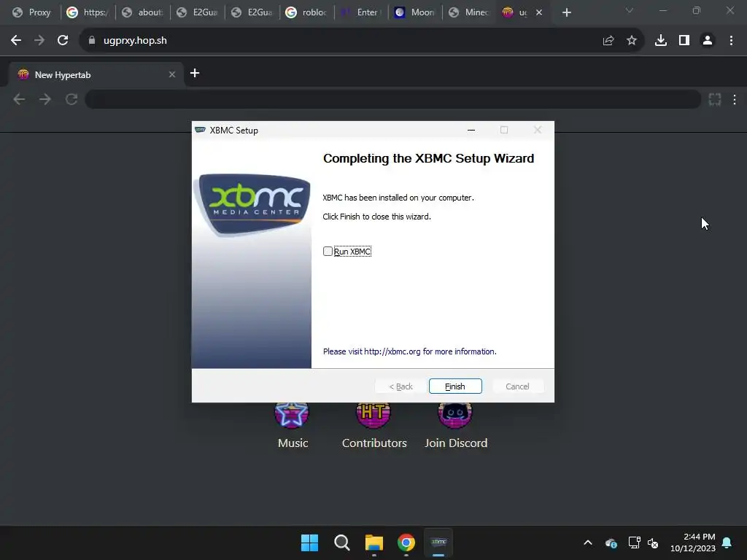Go back in Chrome

(x=16, y=41)
